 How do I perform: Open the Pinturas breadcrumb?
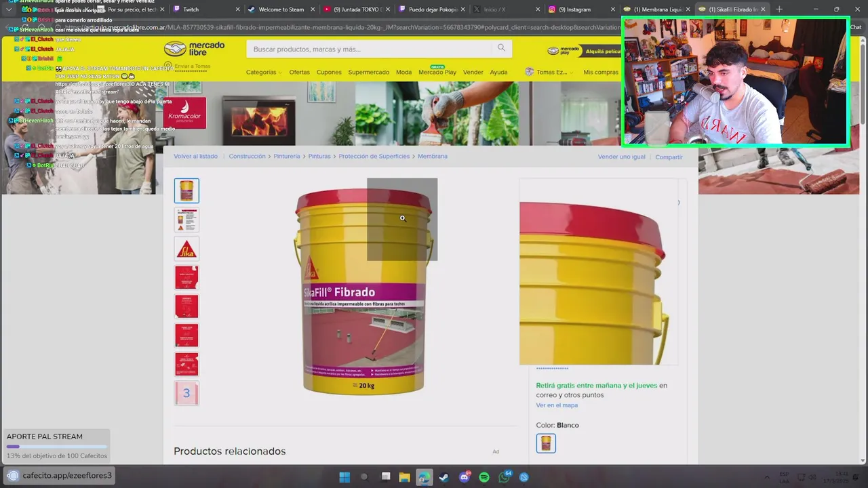click(319, 156)
